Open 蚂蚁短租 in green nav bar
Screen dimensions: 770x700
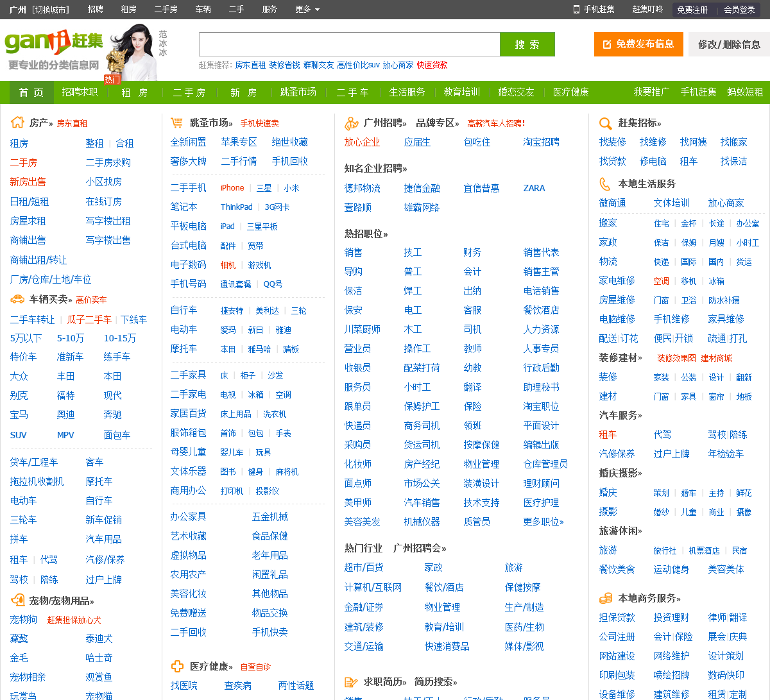[745, 92]
